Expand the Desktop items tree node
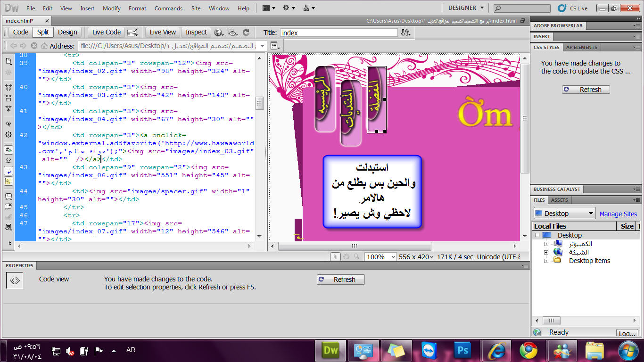644x362 pixels. coord(546,261)
